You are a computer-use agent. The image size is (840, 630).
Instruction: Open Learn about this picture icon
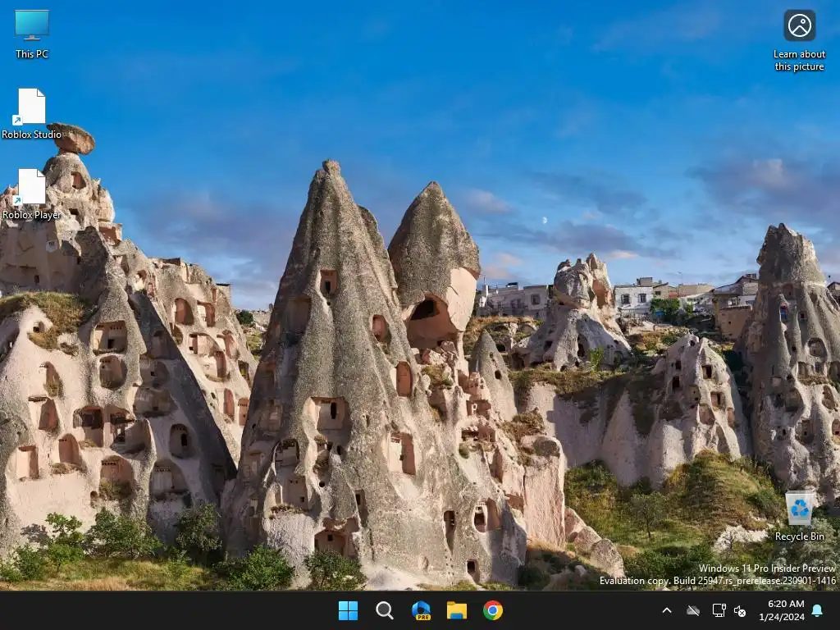(x=799, y=41)
